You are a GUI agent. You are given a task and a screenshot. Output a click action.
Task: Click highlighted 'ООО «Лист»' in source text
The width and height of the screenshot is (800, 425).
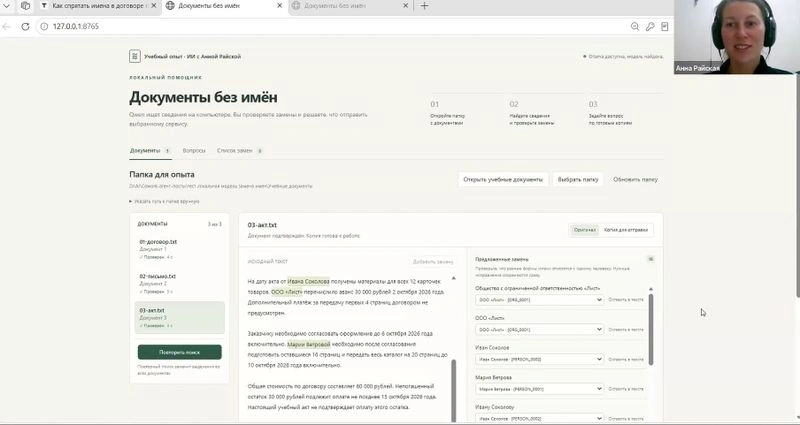287,292
